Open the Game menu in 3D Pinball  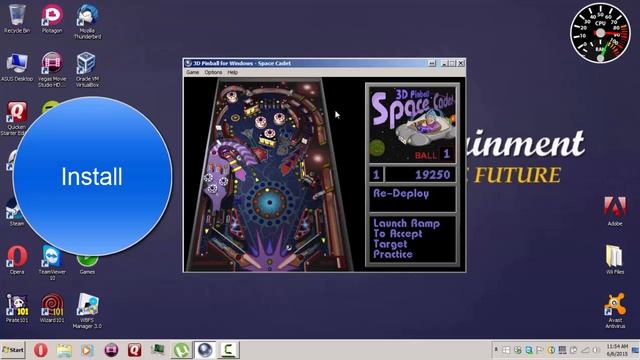coord(192,72)
